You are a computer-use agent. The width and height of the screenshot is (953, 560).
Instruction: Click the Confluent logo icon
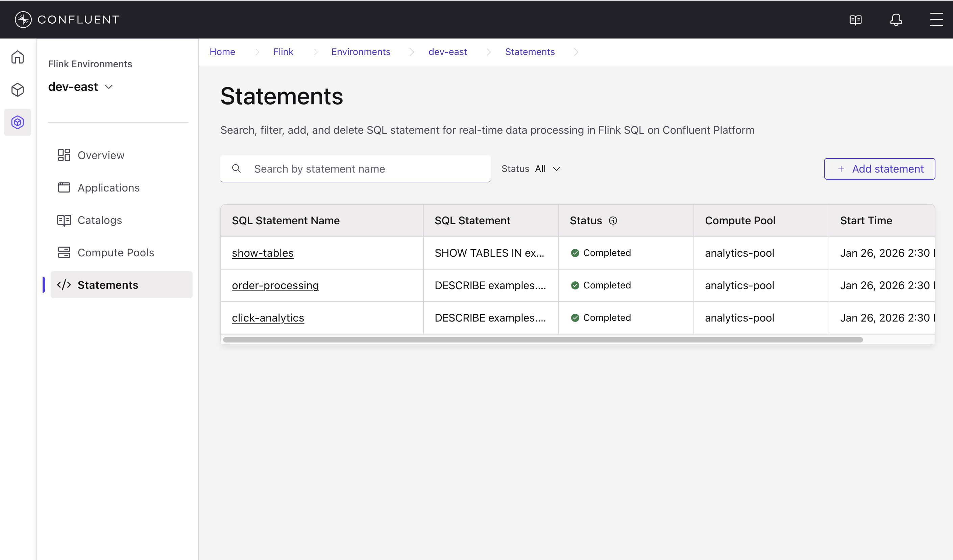coord(23,20)
